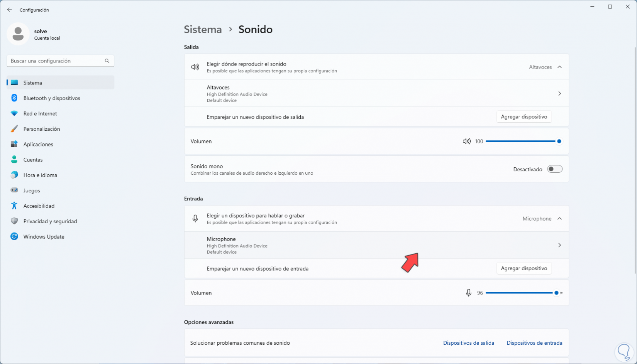
Task: Navigate to Personalización settings
Action: [42, 129]
